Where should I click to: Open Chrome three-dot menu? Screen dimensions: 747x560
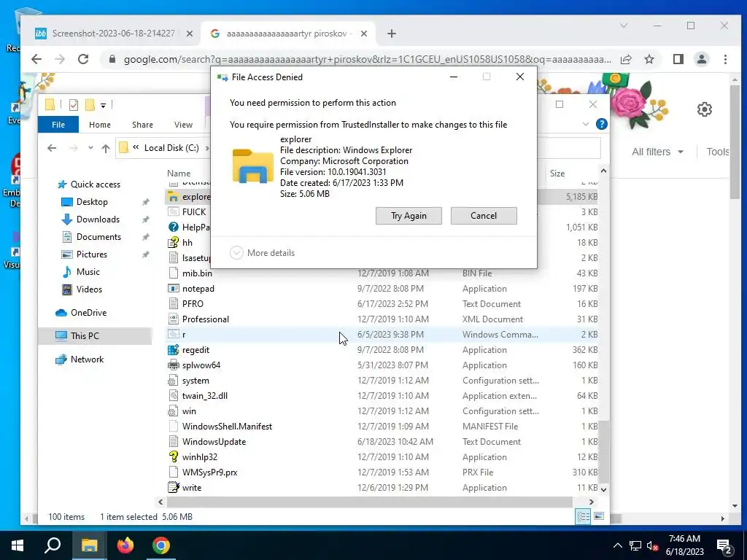coord(725,60)
